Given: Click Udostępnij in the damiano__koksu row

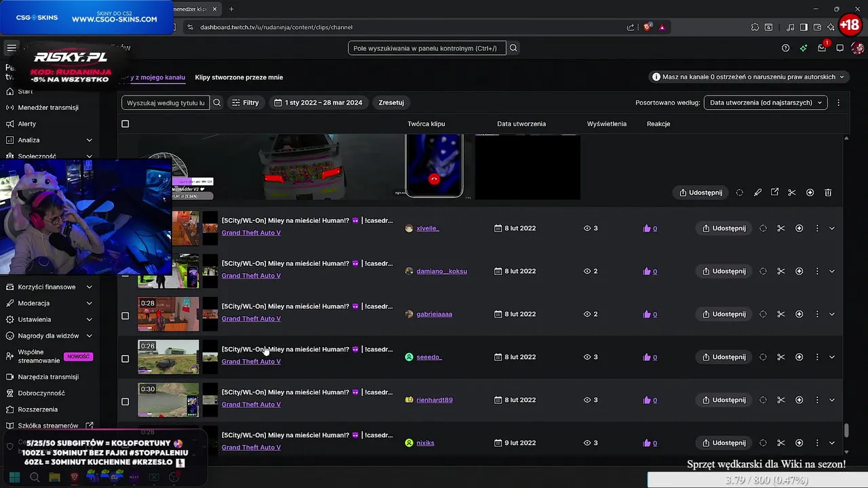Looking at the screenshot, I should [724, 271].
